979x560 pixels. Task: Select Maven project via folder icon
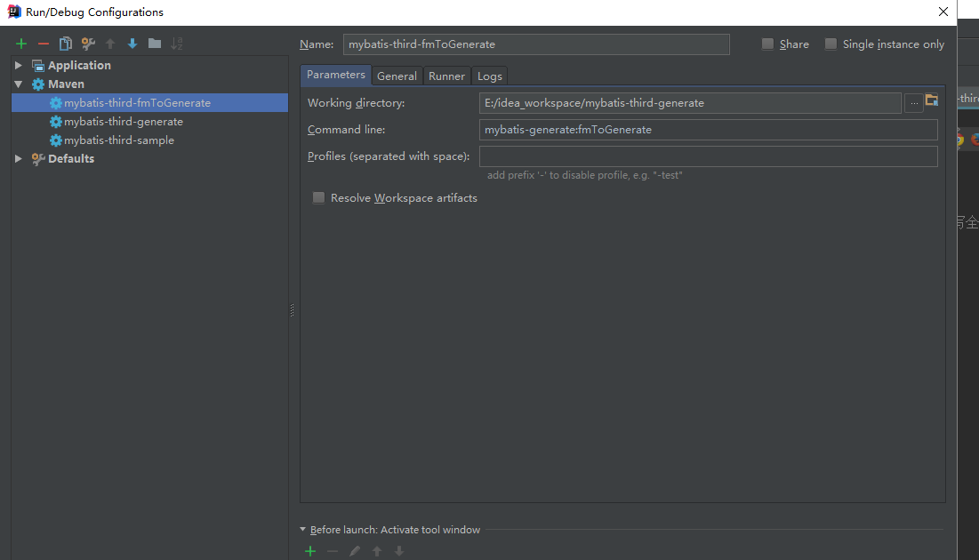coord(932,100)
